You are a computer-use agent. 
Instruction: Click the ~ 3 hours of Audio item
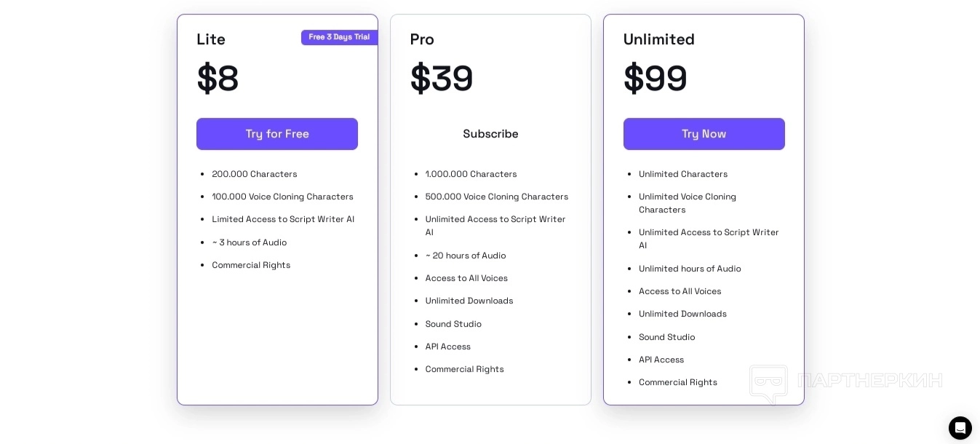249,242
